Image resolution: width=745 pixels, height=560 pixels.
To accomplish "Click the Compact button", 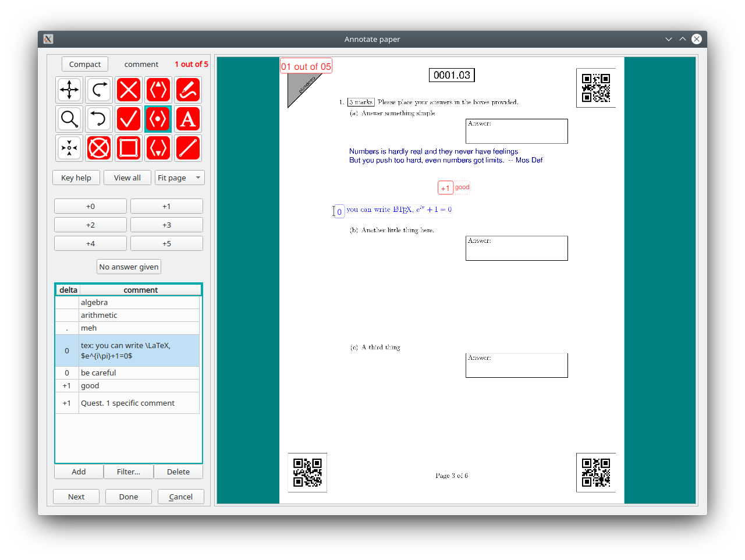I will pos(85,64).
